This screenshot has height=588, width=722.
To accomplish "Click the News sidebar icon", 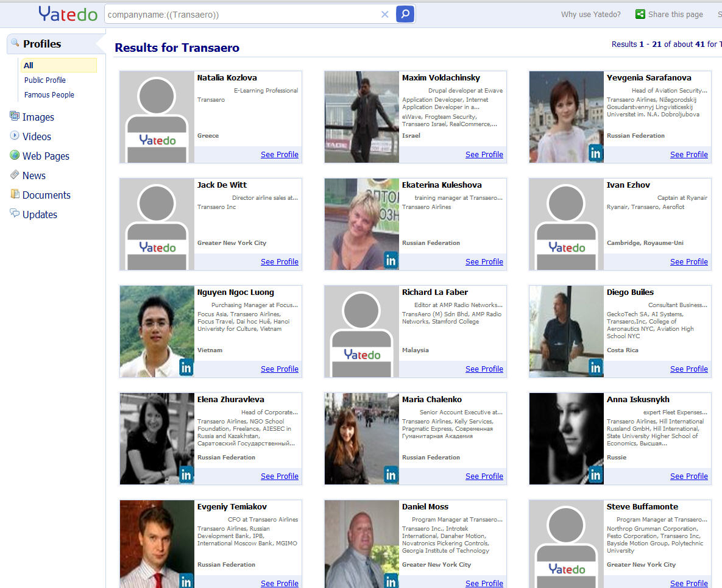I will click(x=15, y=174).
